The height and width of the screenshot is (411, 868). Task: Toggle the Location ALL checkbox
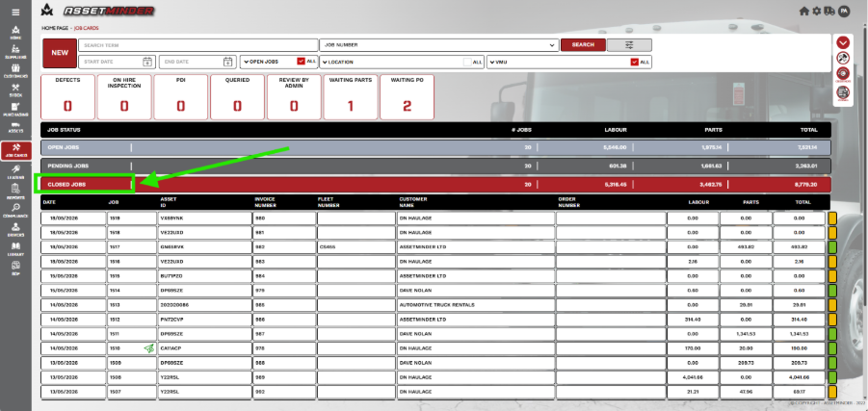(468, 62)
